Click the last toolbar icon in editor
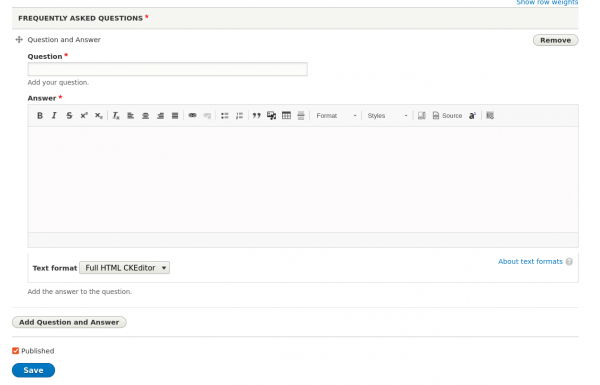Image resolution: width=600 pixels, height=385 pixels. (x=490, y=116)
